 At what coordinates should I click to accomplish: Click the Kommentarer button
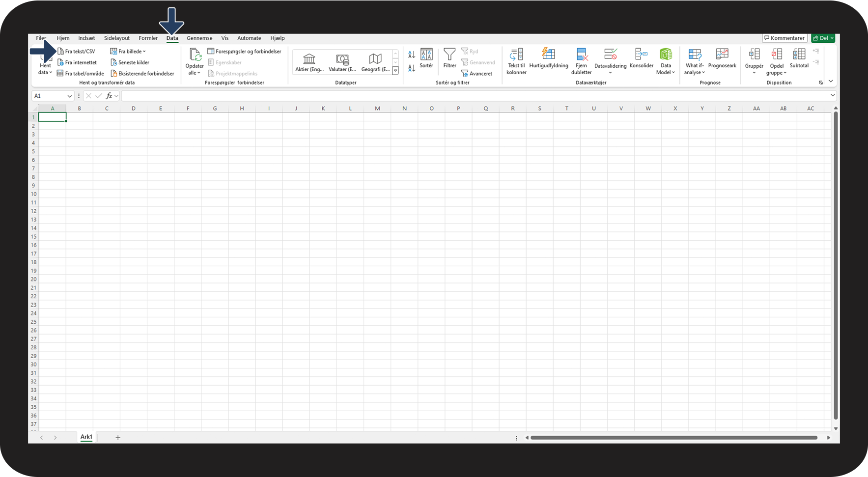(784, 38)
